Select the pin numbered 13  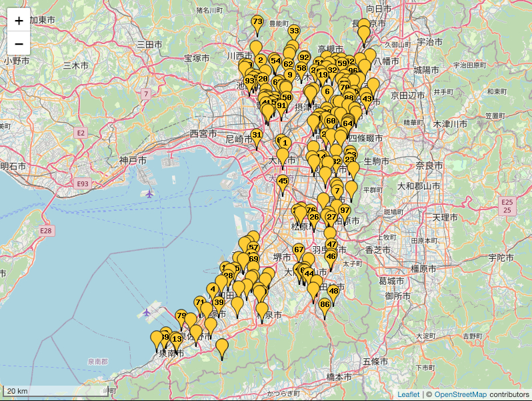(177, 340)
